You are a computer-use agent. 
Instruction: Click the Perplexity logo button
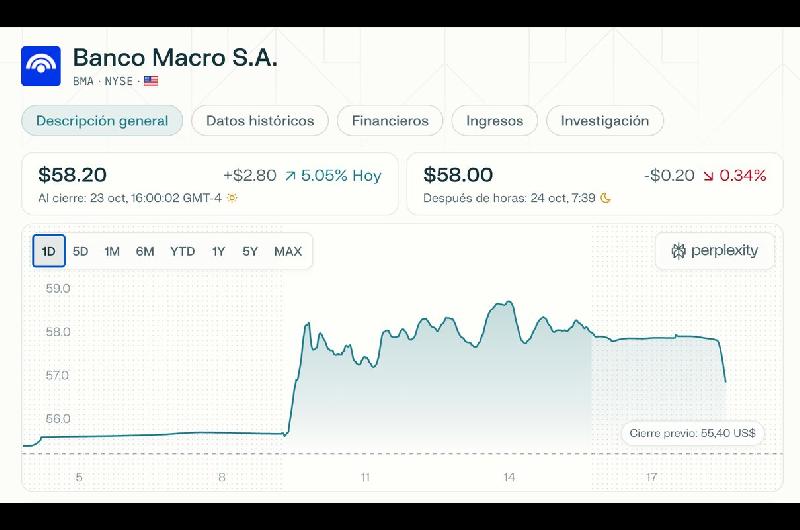[715, 251]
